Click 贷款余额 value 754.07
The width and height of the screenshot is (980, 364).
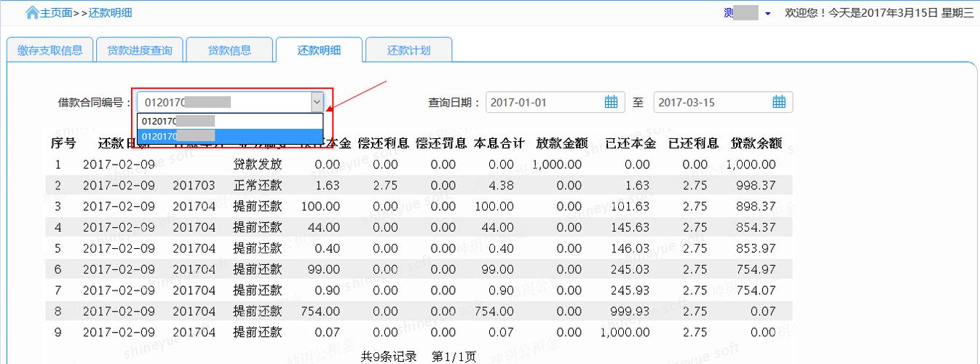pos(754,290)
